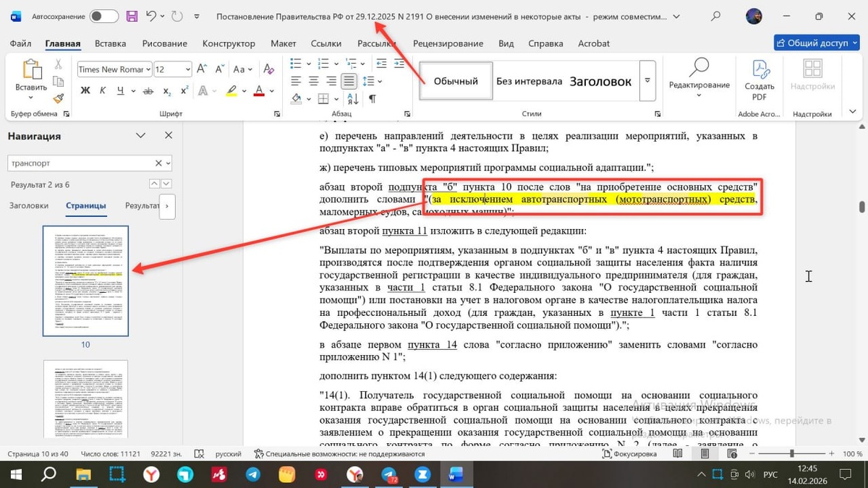The height and width of the screenshot is (488, 868).
Task: Open the Редактирование dropdown
Action: tap(699, 79)
